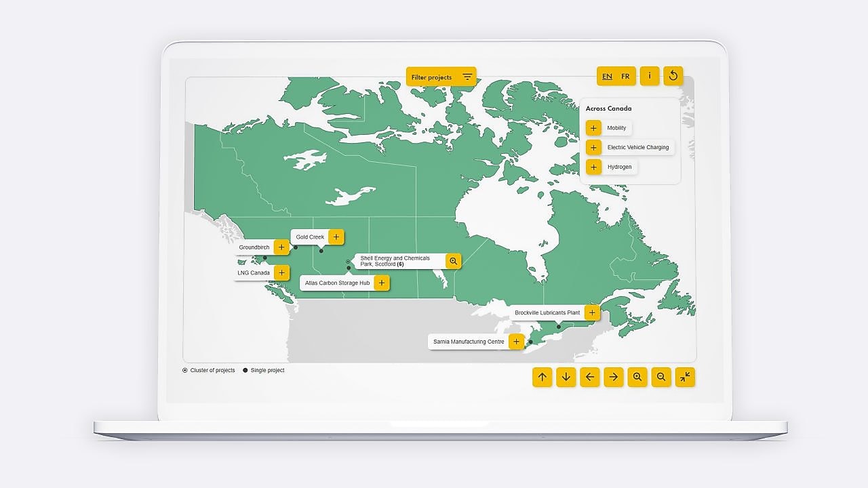This screenshot has height=488, width=868.
Task: Expand the Sarnia Manufacturing Centre marker
Action: point(517,342)
